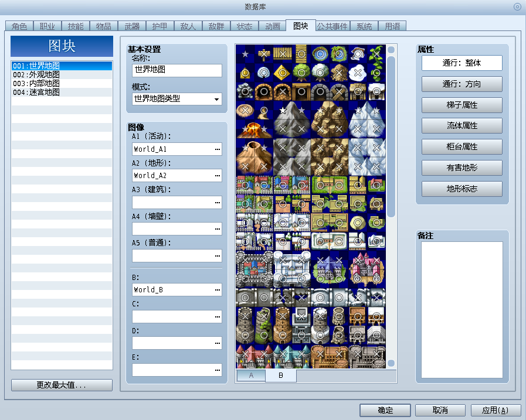Select the snow-covered tree tile
Screen dimensions: 526x420
(x=320, y=73)
